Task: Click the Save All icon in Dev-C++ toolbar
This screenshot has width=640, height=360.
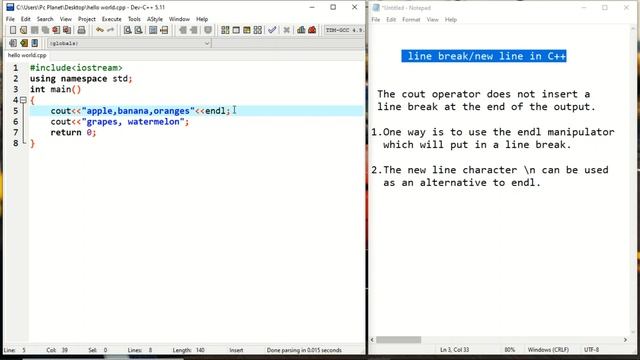Action: tap(45, 30)
